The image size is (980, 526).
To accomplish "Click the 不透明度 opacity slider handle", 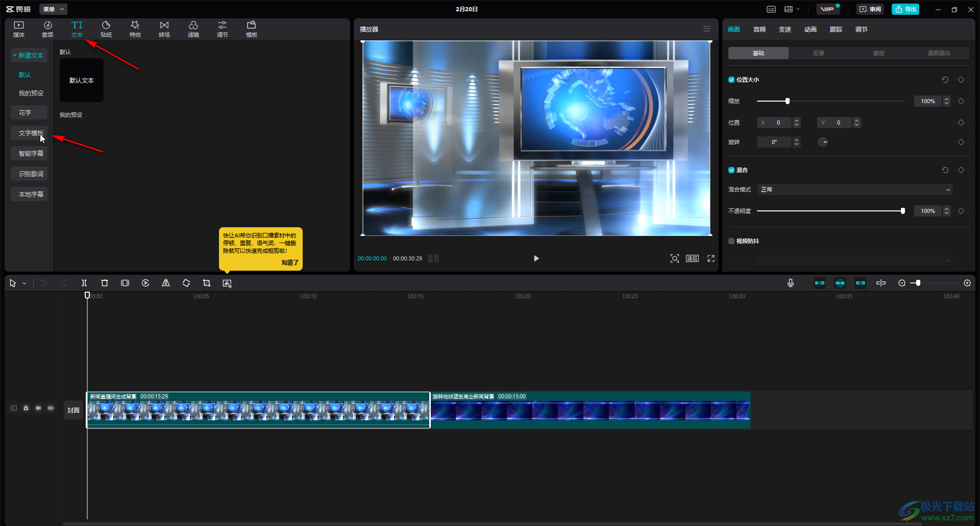I will pyautogui.click(x=903, y=211).
